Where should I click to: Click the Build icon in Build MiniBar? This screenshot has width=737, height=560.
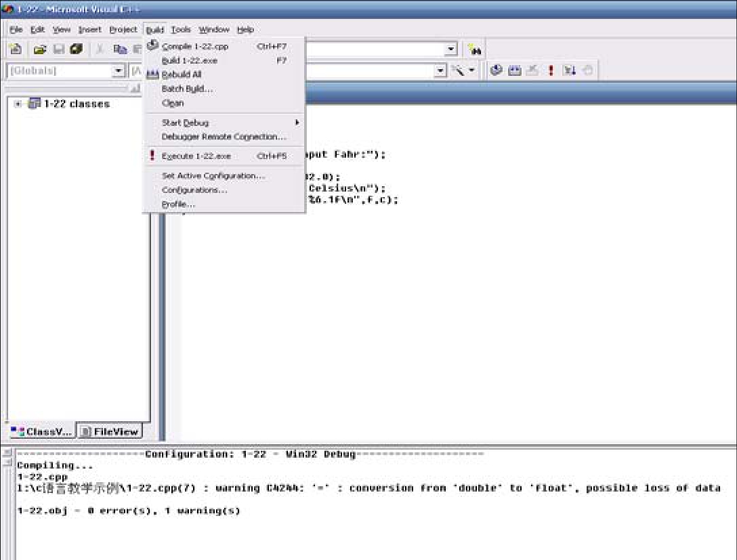coord(514,70)
